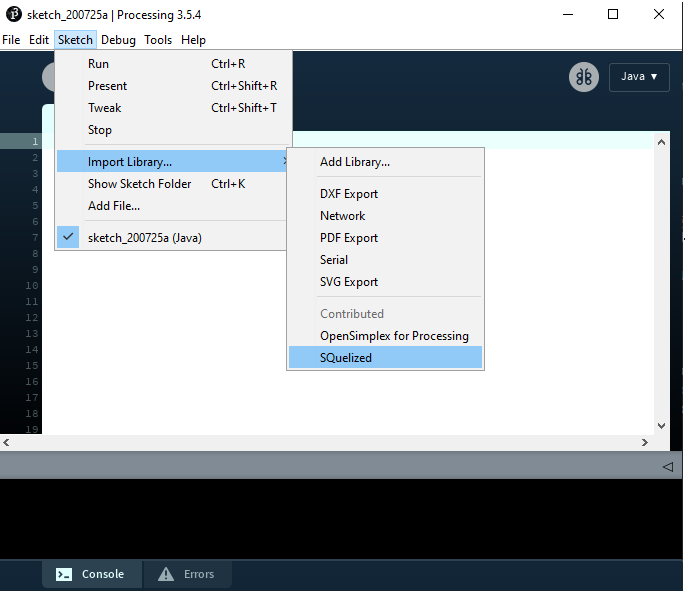This screenshot has height=591, width=685.
Task: Open the Debug menu
Action: coord(118,40)
